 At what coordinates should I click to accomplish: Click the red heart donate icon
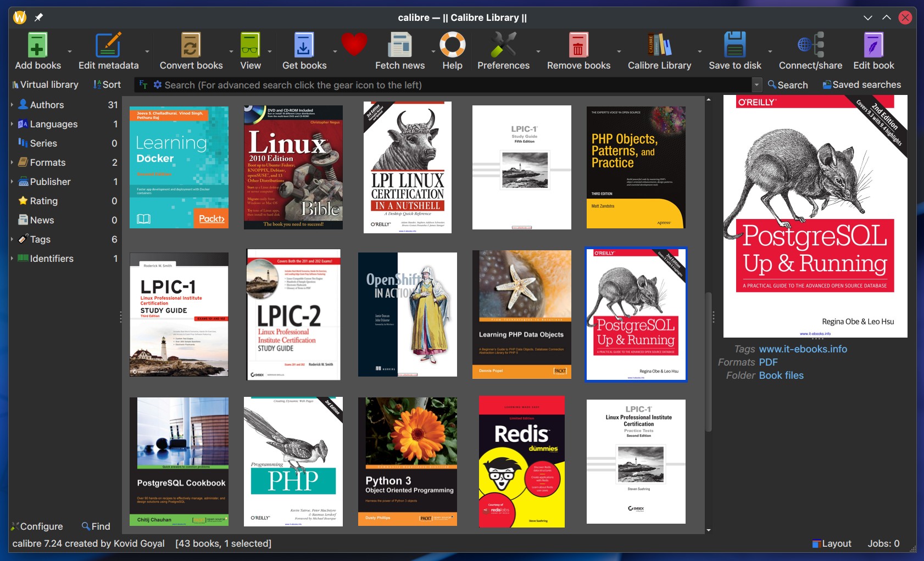[354, 44]
